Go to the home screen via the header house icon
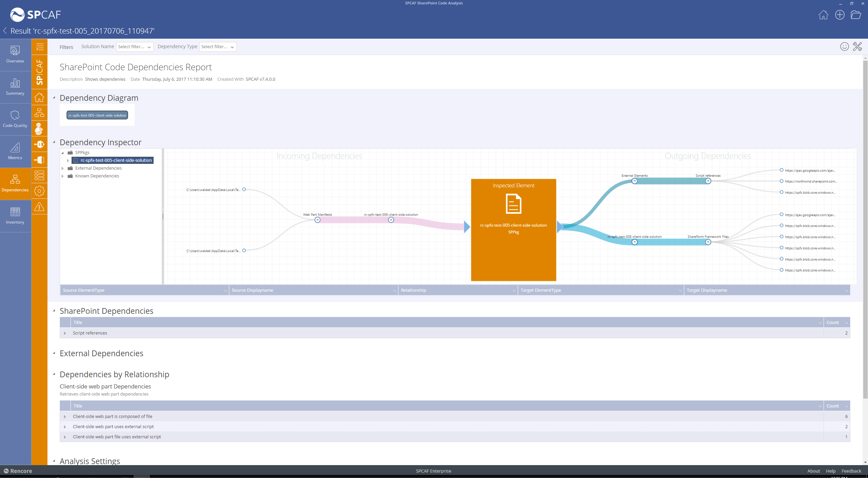Viewport: 868px width, 478px height. [823, 15]
